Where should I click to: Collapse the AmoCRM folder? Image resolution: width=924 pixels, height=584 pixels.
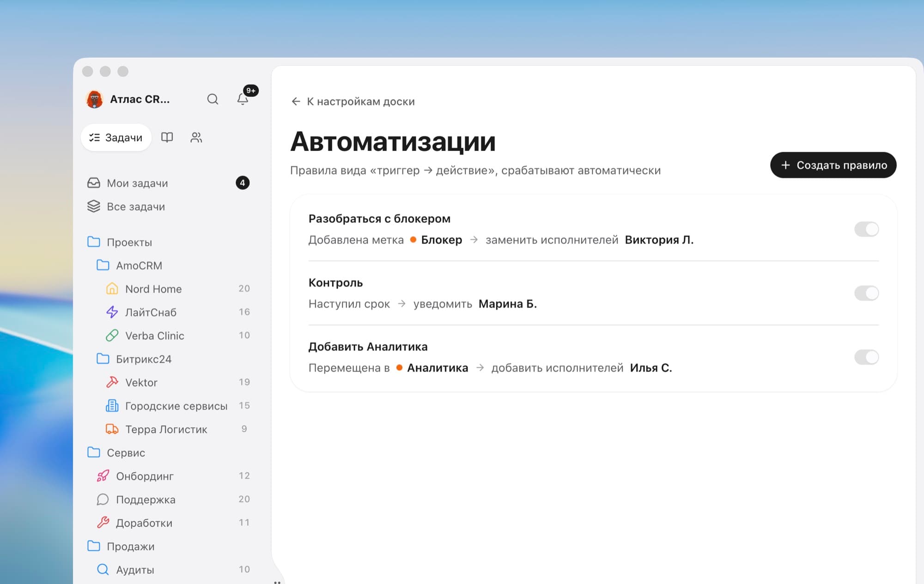click(103, 265)
